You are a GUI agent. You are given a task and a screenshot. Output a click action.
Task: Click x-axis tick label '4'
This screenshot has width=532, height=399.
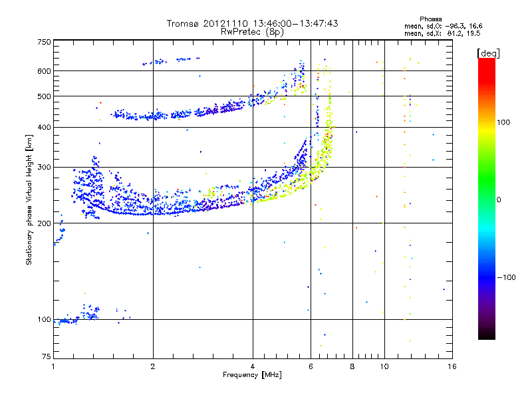253,366
